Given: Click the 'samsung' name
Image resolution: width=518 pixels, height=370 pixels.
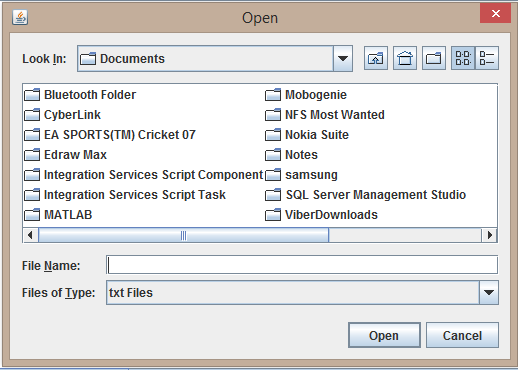Looking at the screenshot, I should coord(311,175).
